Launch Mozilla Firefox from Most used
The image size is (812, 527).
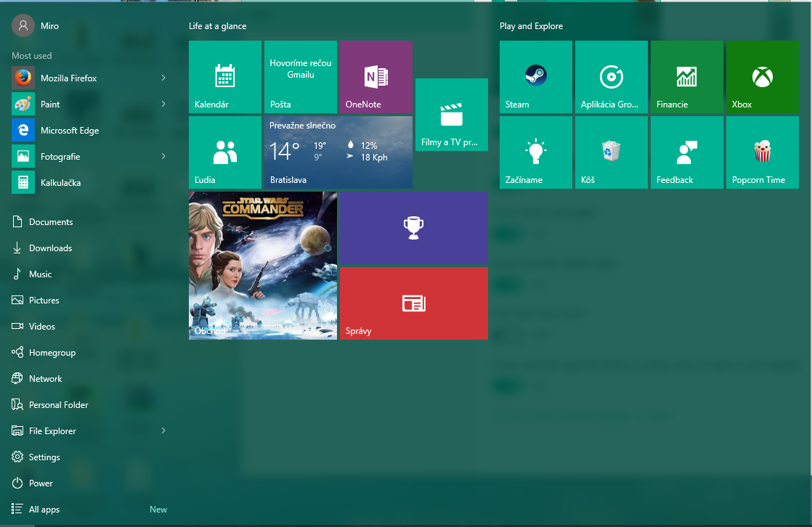91,78
